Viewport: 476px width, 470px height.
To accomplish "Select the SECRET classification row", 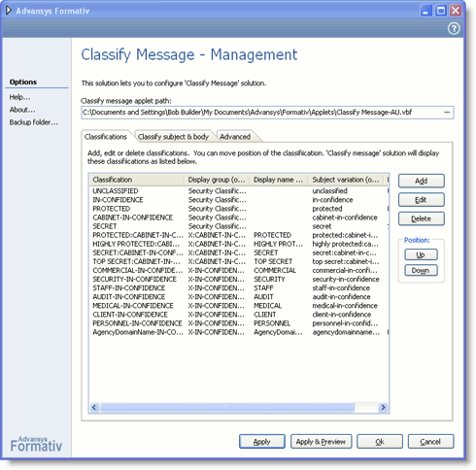I will (x=239, y=226).
